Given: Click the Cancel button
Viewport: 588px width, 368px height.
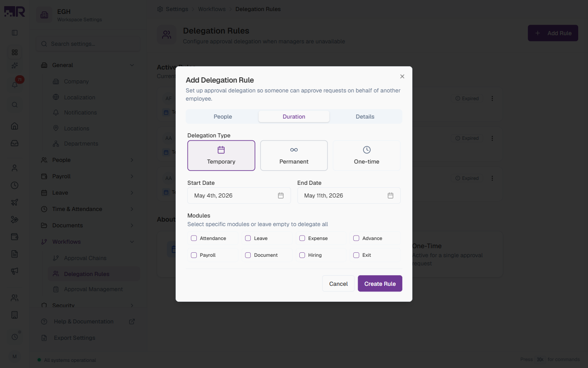Looking at the screenshot, I should [x=339, y=283].
